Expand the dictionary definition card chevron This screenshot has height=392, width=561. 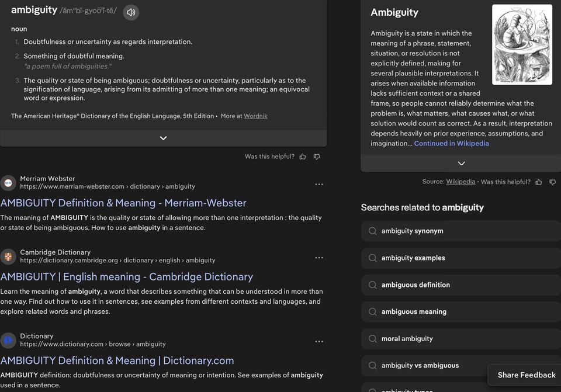[163, 138]
